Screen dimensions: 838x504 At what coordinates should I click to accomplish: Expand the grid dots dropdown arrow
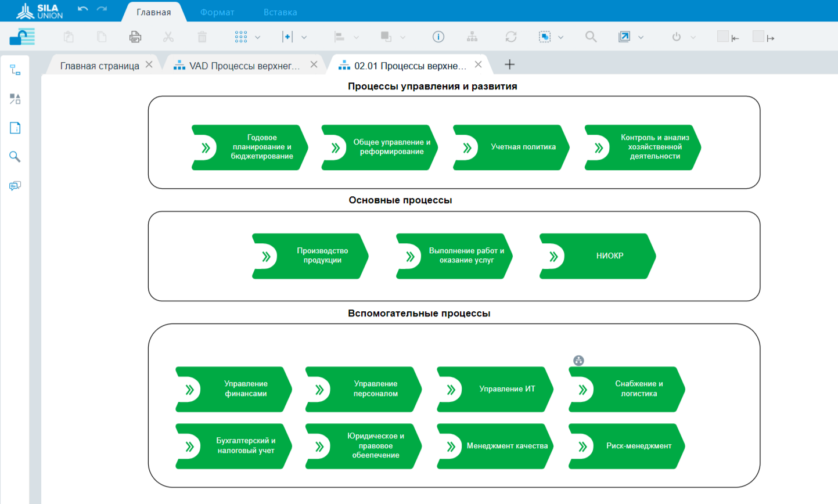[x=257, y=38]
